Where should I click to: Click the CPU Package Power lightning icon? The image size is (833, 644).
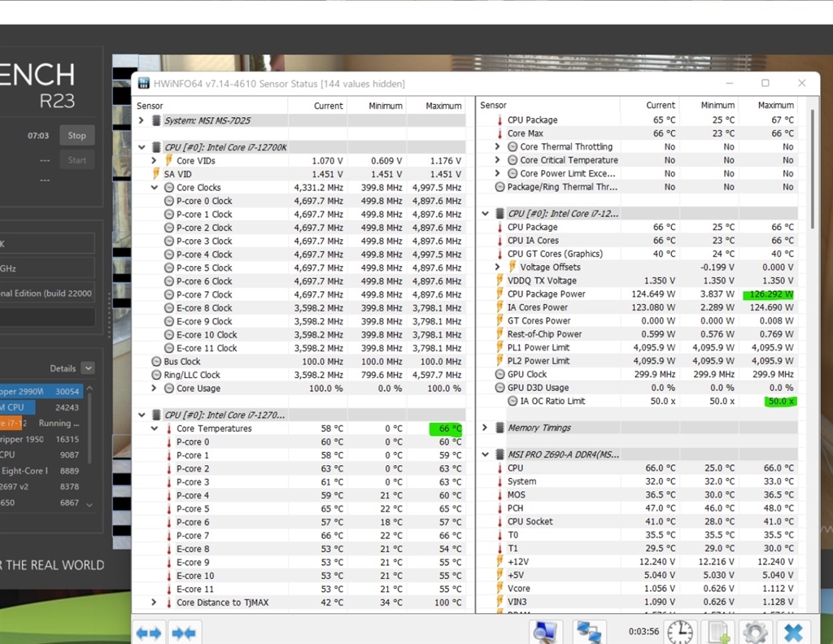(x=499, y=294)
